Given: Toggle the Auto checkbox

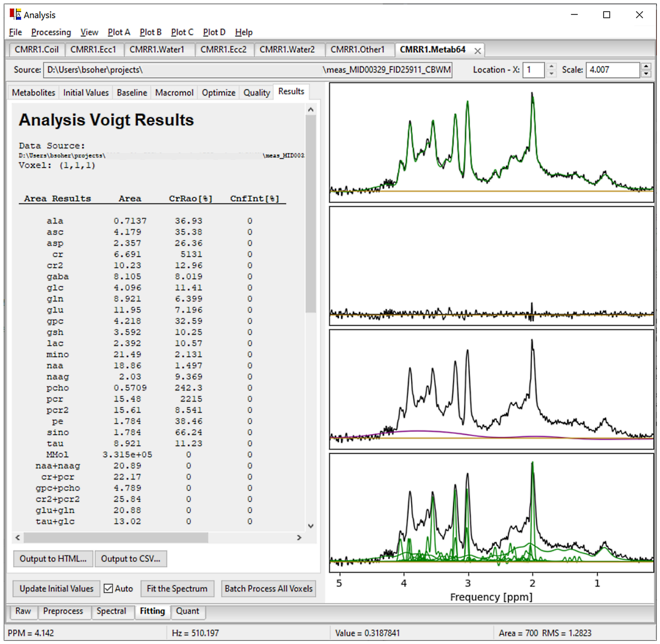Looking at the screenshot, I should tap(108, 588).
